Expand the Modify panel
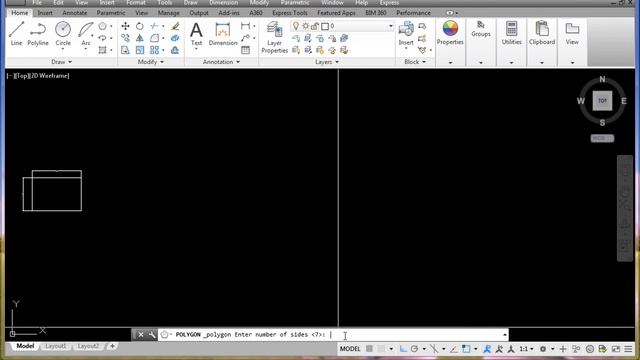Image resolution: width=640 pixels, height=360 pixels. (151, 62)
